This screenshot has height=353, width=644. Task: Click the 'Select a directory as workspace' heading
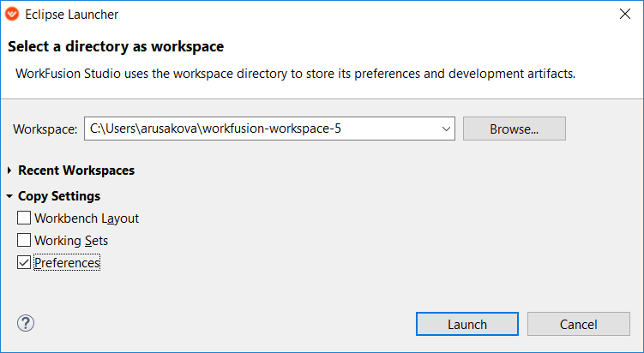pos(116,46)
